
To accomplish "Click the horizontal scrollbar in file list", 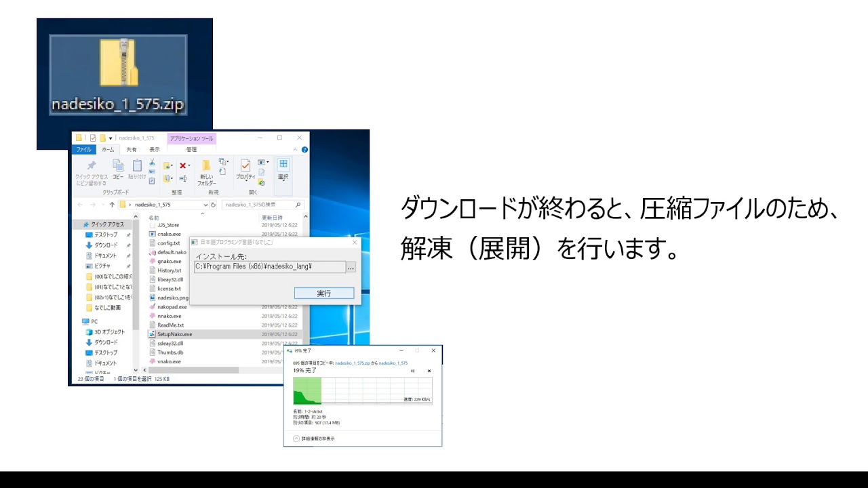I will (x=194, y=370).
